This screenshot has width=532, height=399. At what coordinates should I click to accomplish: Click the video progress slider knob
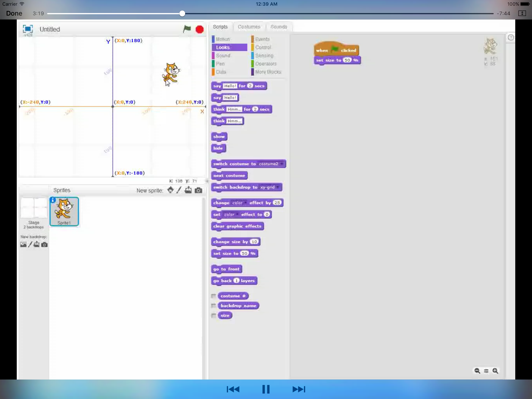(x=182, y=13)
